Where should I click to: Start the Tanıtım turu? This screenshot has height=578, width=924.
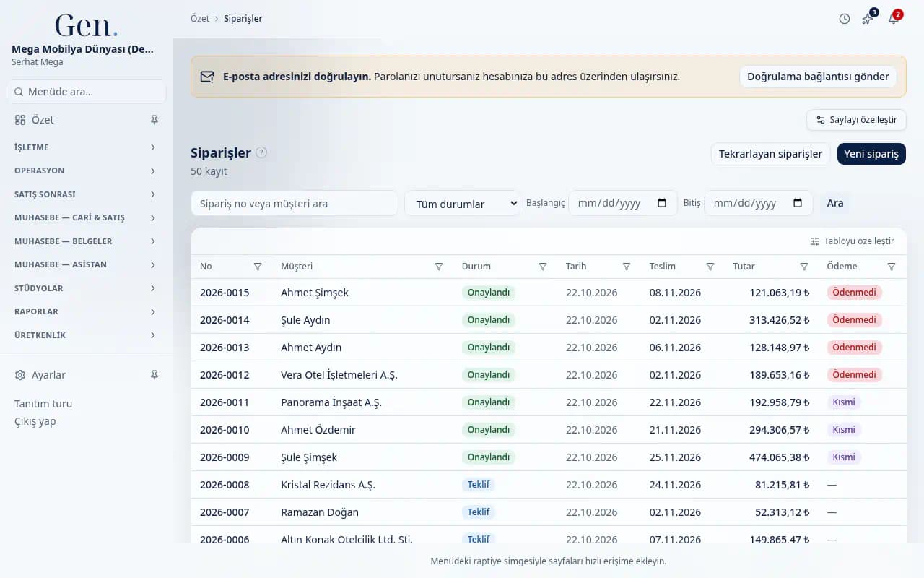coord(43,404)
